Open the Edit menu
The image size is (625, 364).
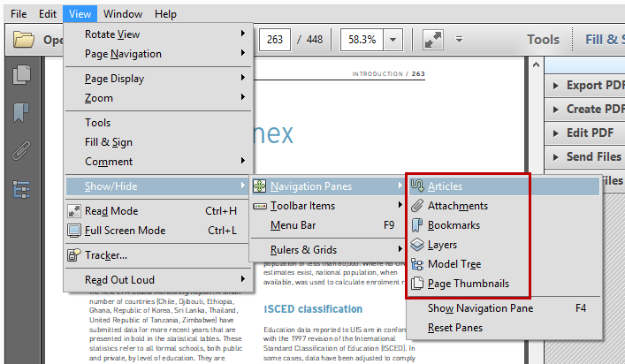[x=48, y=14]
